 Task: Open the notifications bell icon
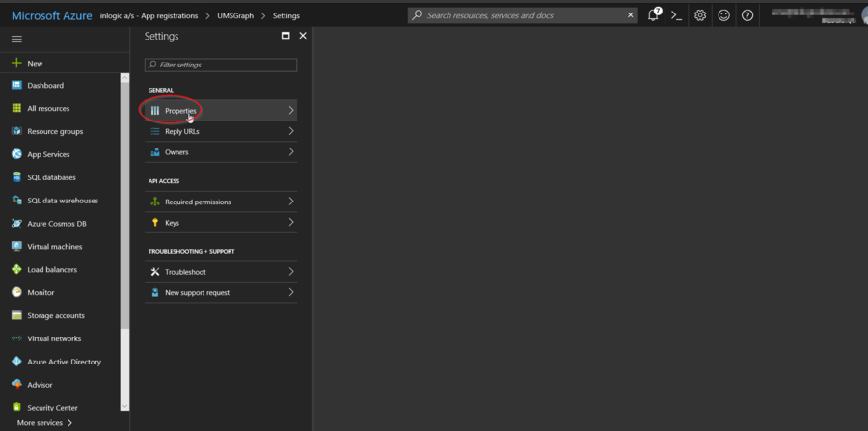654,15
